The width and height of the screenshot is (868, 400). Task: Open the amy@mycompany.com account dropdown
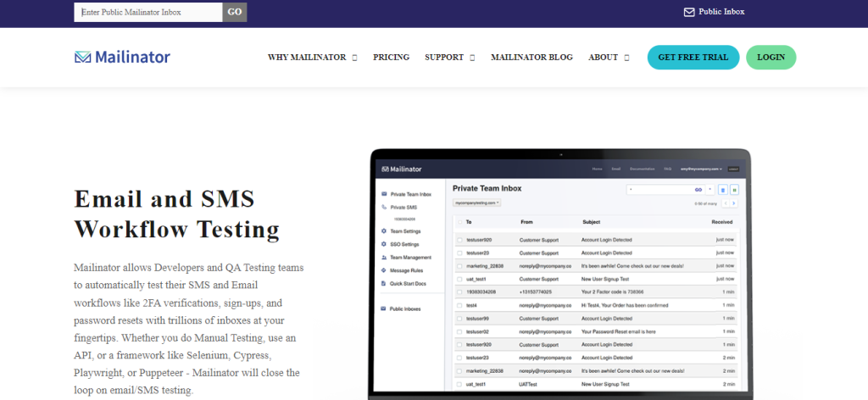click(701, 169)
